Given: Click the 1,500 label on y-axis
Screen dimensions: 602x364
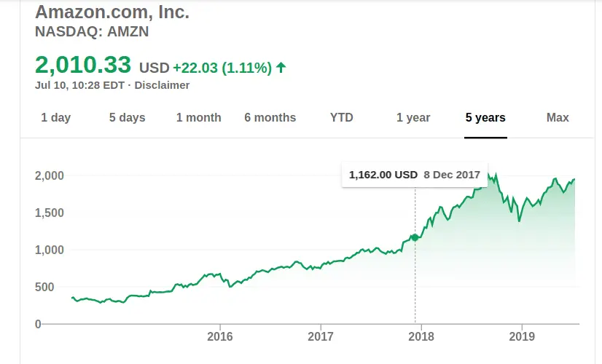Looking at the screenshot, I should [x=49, y=213].
